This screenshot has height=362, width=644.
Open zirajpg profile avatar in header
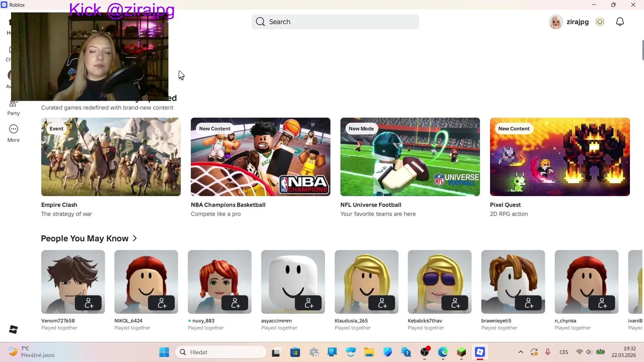pyautogui.click(x=556, y=22)
